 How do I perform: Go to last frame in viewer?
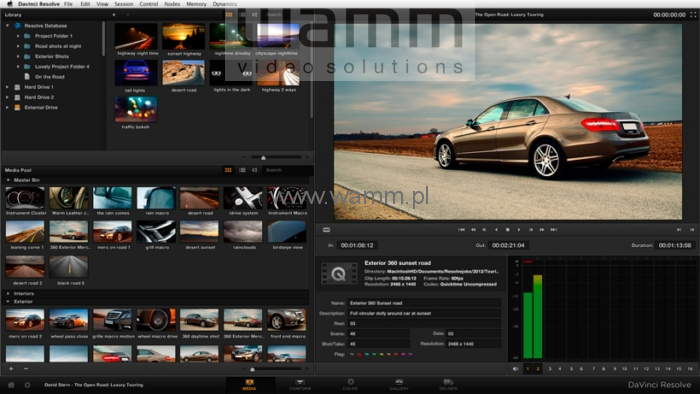coord(554,230)
